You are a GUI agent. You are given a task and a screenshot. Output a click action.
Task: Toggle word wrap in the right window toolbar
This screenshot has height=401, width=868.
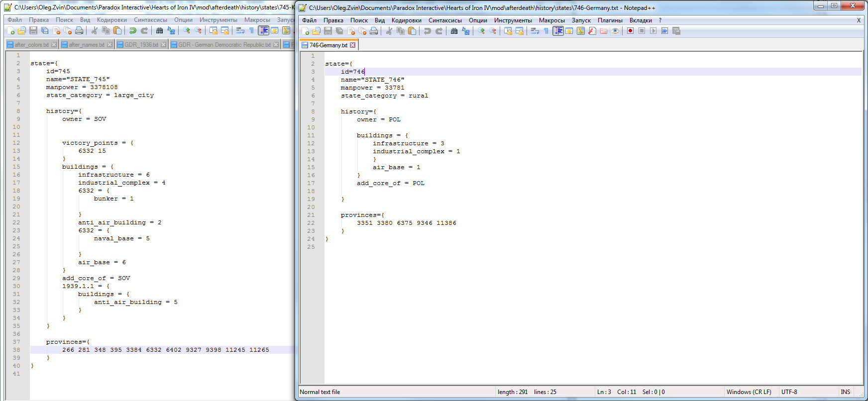click(535, 31)
